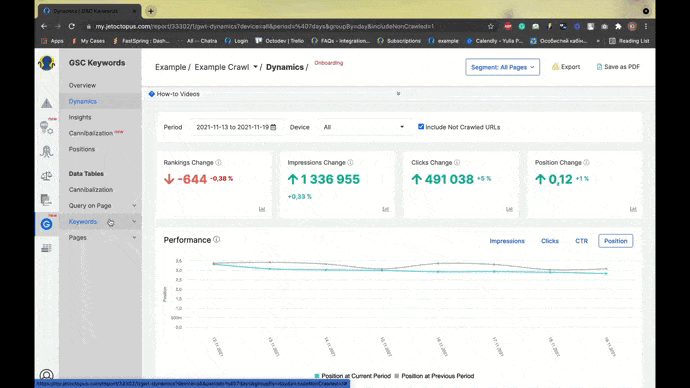Click the calendar icon in Period field
The image size is (690, 388).
[273, 127]
